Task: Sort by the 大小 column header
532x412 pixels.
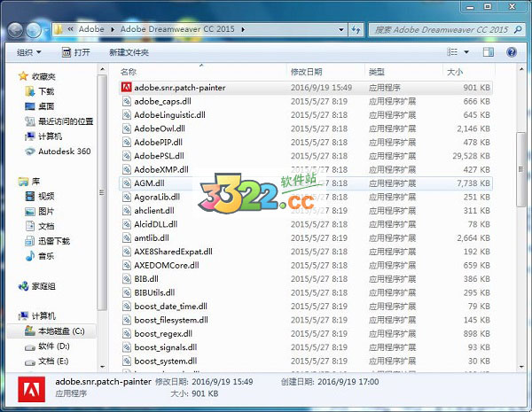Action: point(455,72)
